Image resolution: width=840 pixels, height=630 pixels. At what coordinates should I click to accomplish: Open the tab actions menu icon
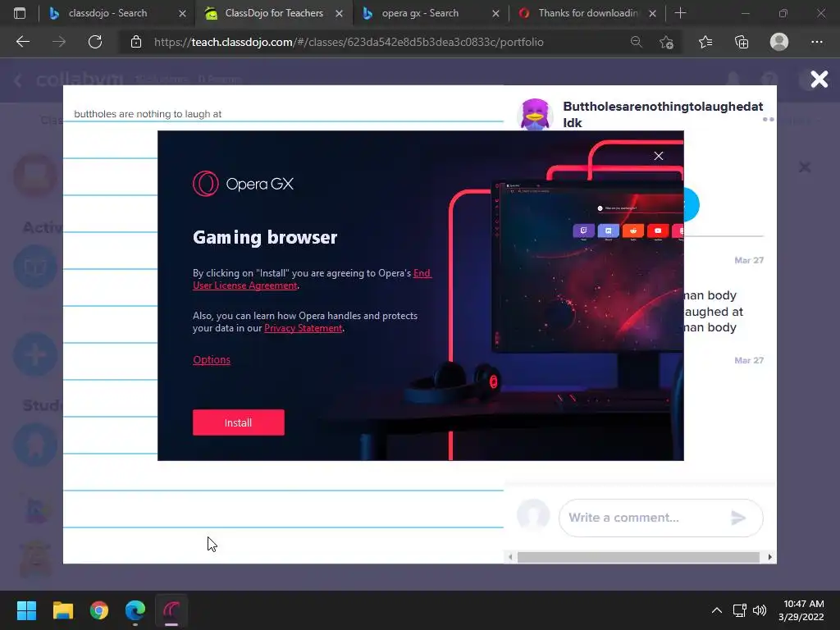tap(20, 13)
